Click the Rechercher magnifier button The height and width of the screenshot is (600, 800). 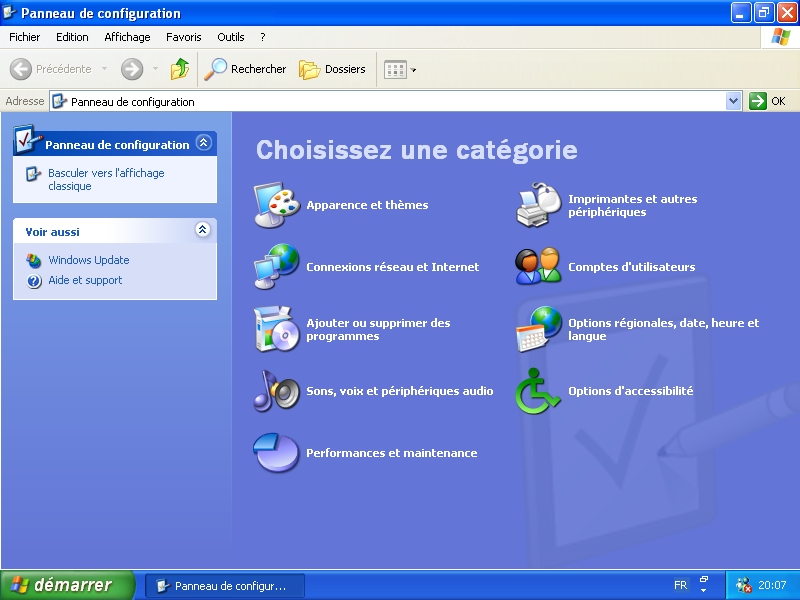(245, 69)
